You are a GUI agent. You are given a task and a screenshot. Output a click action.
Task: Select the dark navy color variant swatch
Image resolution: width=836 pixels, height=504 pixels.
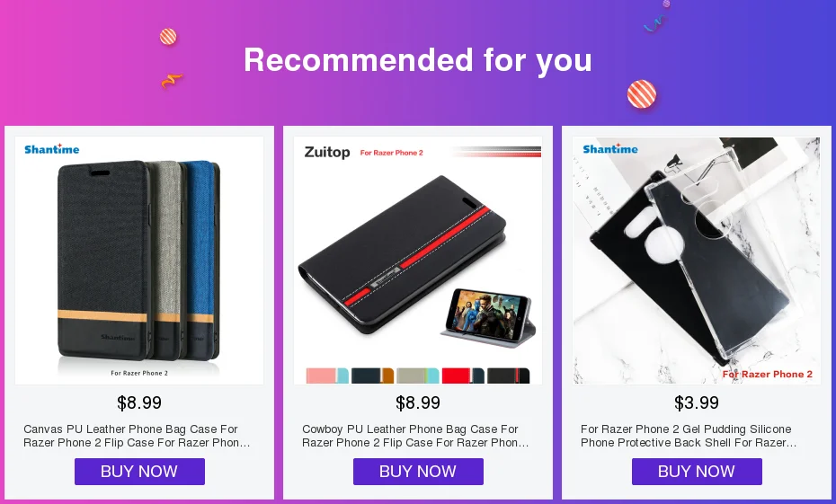[372, 376]
